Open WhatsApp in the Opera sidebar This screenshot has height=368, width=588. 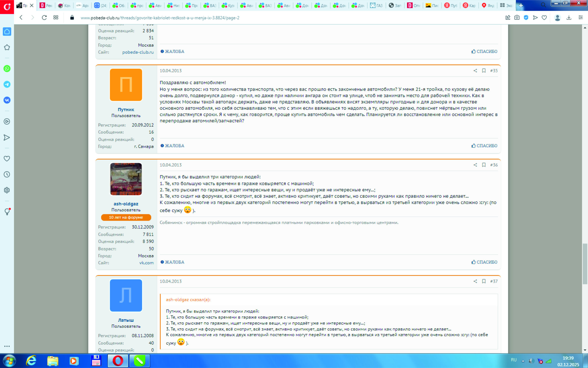pos(7,69)
